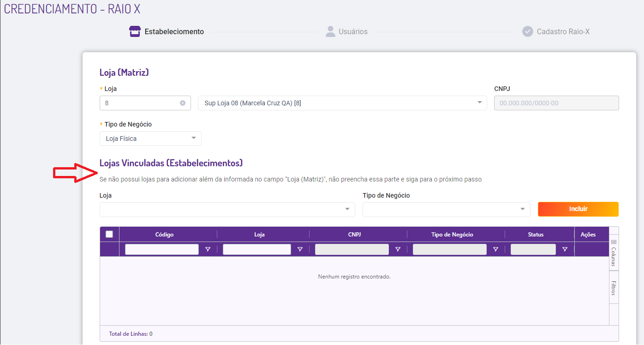Open the filter icon for Status column
The image size is (644, 345).
[565, 249]
